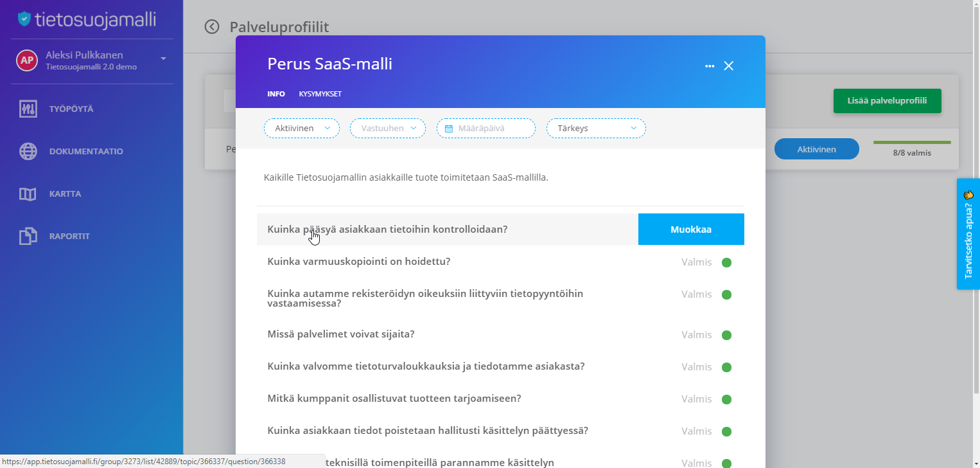The width and height of the screenshot is (980, 468).
Task: Click the Määräpäivä date field
Action: pyautogui.click(x=486, y=129)
